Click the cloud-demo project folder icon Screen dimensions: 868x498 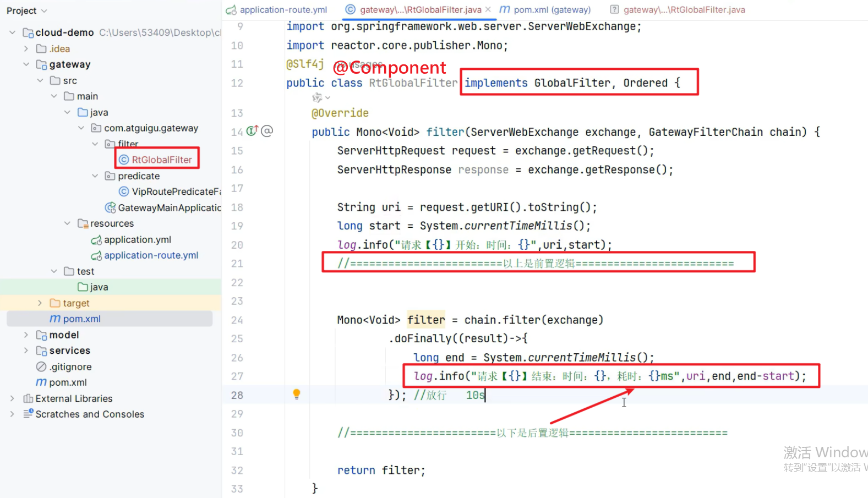pos(28,33)
